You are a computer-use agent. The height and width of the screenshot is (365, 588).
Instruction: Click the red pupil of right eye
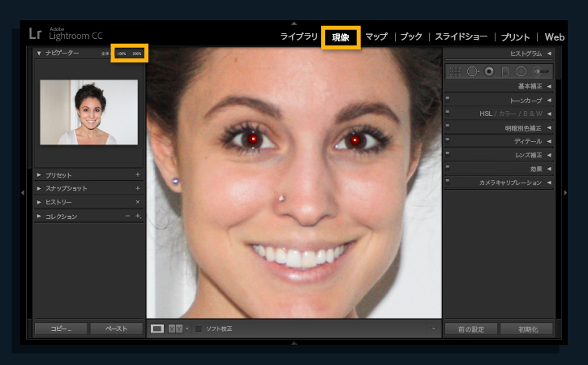pyautogui.click(x=355, y=140)
